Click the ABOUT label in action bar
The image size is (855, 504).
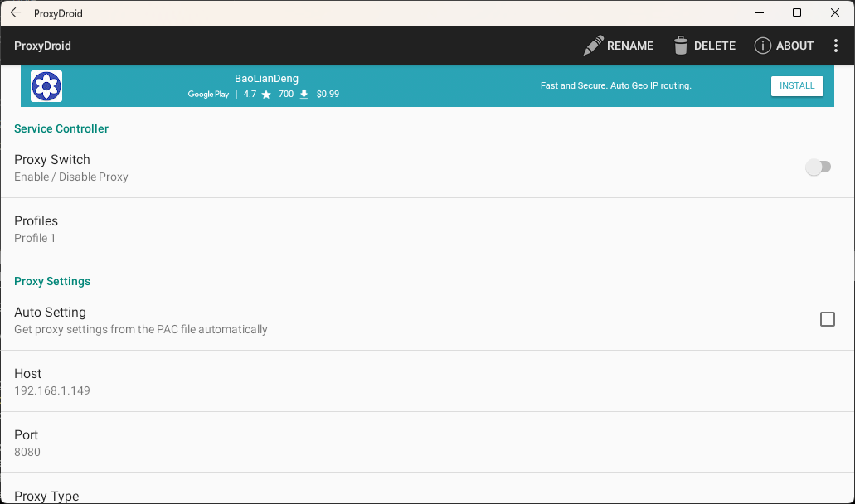(x=794, y=46)
